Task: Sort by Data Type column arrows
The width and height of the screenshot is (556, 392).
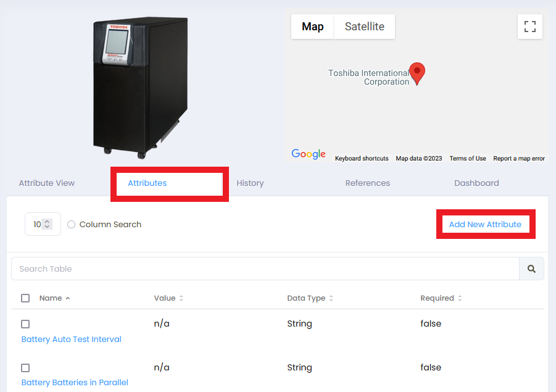Action: [331, 298]
